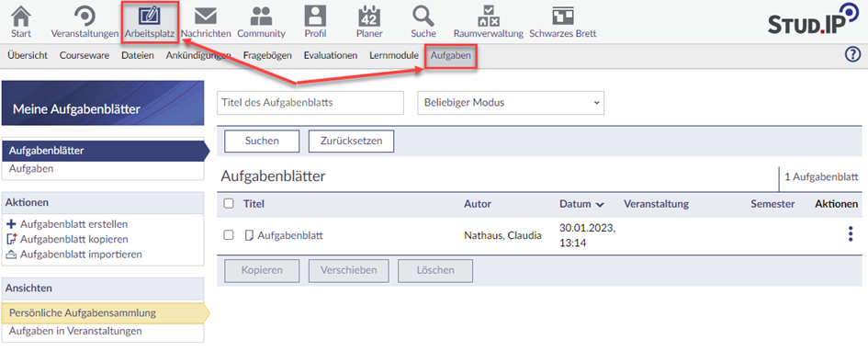Click the 1 Aufgabenblatt count label
The width and height of the screenshot is (868, 351).
[821, 177]
